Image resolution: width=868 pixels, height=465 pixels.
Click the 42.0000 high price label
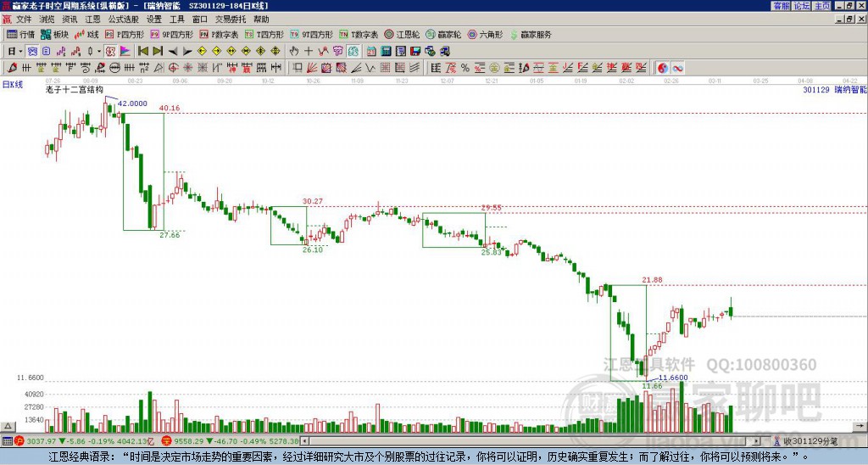tap(132, 104)
